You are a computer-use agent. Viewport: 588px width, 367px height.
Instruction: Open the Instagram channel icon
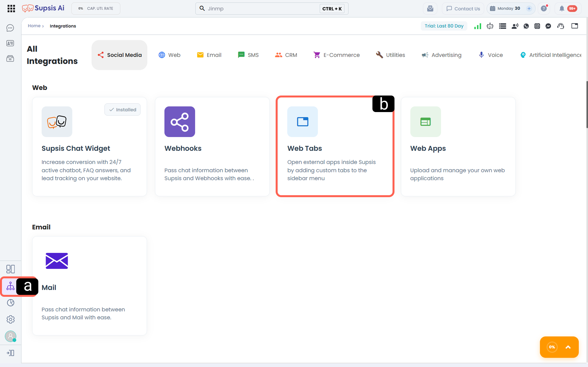pos(537,26)
